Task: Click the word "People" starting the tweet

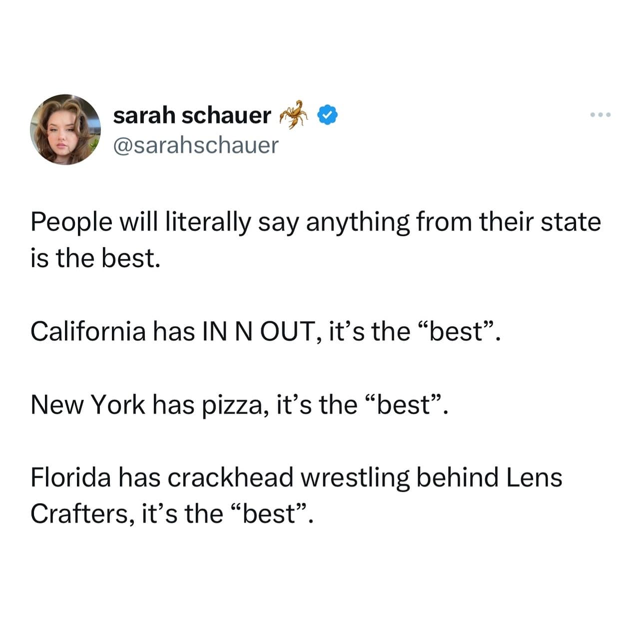Action: pos(71,222)
